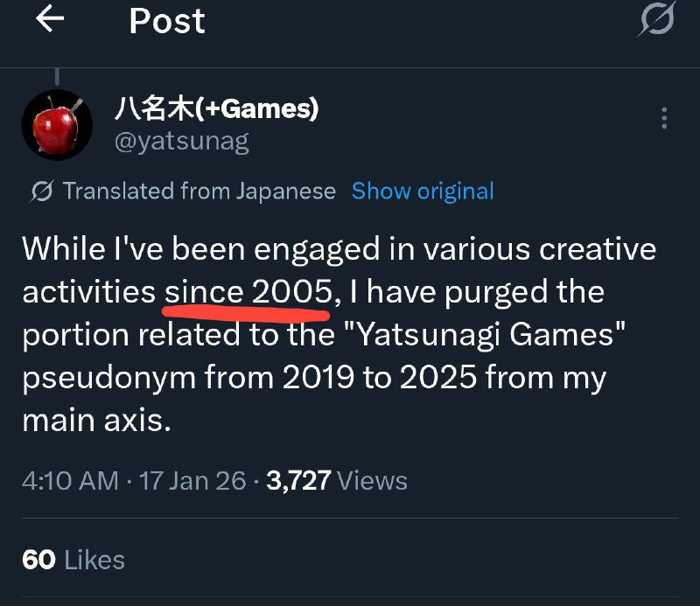Click the 4:10 AM post time

point(70,480)
